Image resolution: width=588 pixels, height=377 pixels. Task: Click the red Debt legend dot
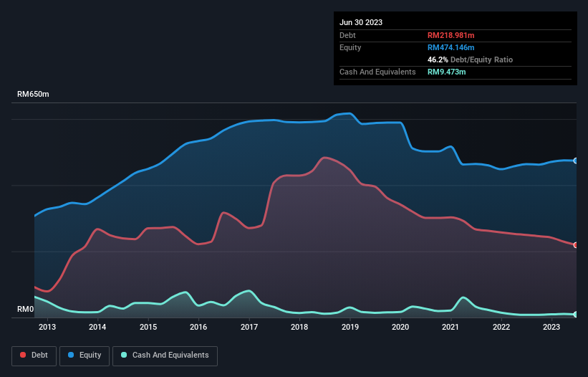coord(23,355)
